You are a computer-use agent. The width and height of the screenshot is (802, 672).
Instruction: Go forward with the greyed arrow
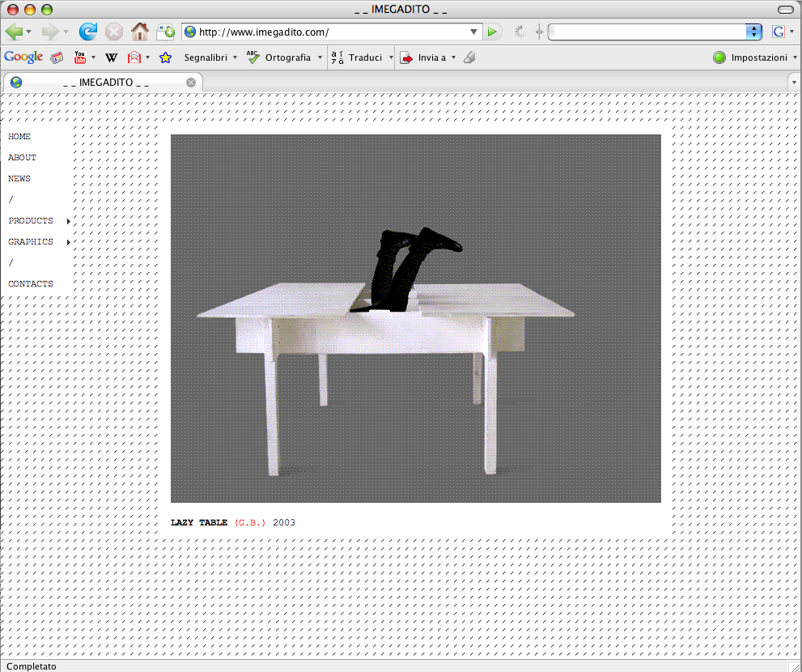click(50, 32)
